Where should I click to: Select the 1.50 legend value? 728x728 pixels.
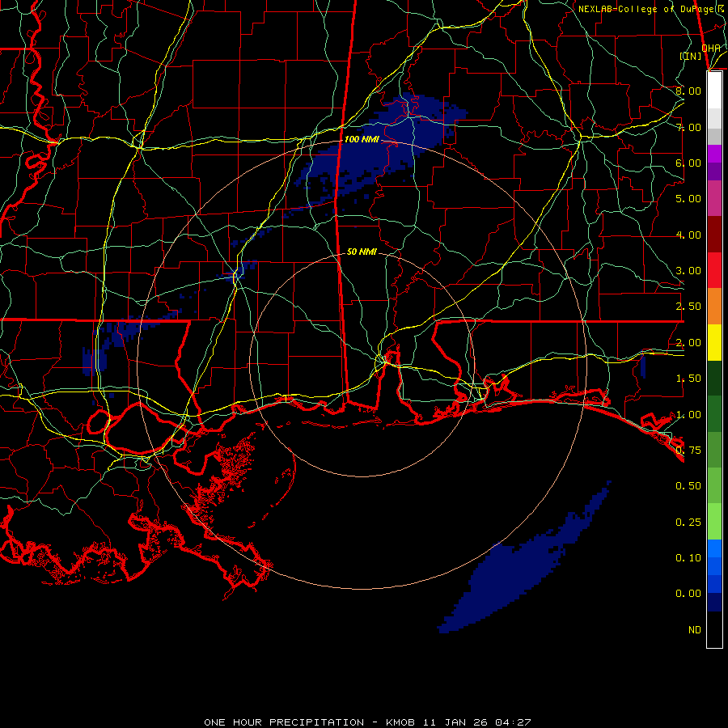688,379
